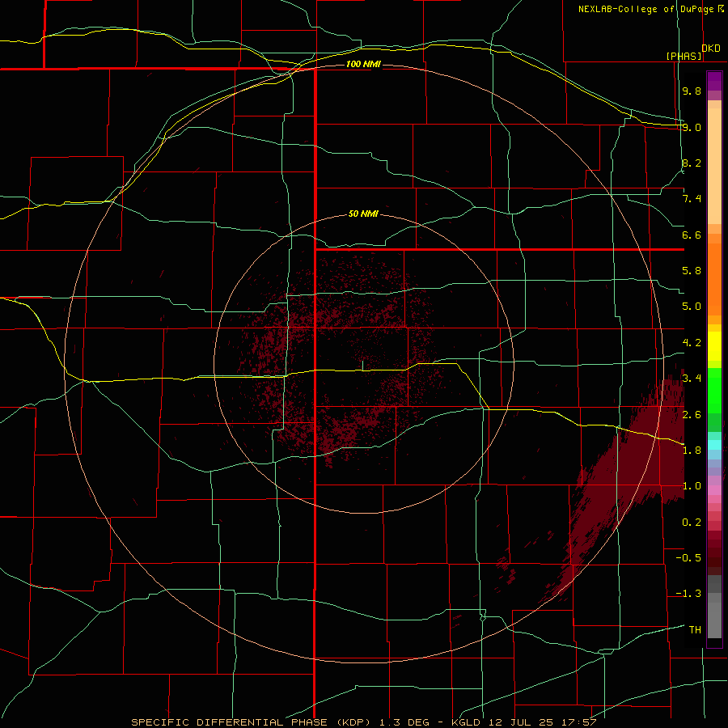
Task: Select the orange band on the color bar
Action: pyautogui.click(x=714, y=279)
